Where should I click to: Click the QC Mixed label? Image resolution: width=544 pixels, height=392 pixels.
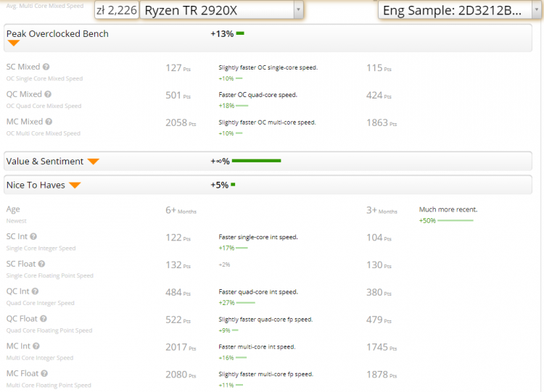[24, 94]
